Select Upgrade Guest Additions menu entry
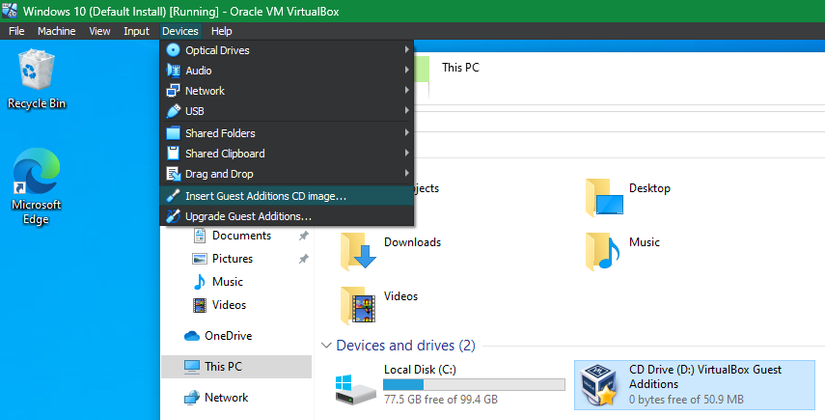The image size is (825, 420). (248, 216)
